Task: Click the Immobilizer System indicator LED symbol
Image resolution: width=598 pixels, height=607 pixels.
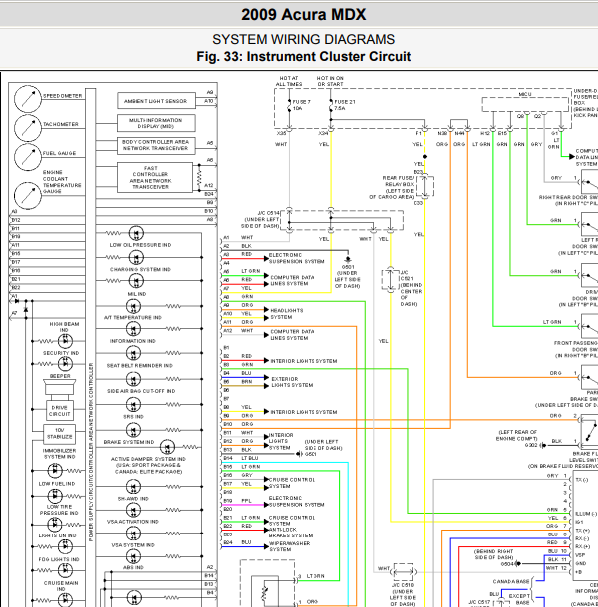Action: [55, 471]
